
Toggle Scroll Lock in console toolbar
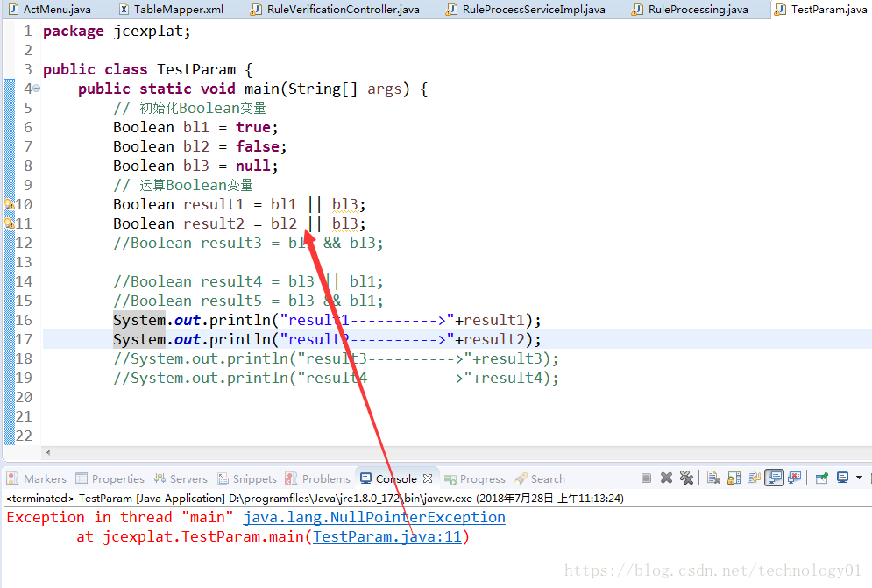734,478
